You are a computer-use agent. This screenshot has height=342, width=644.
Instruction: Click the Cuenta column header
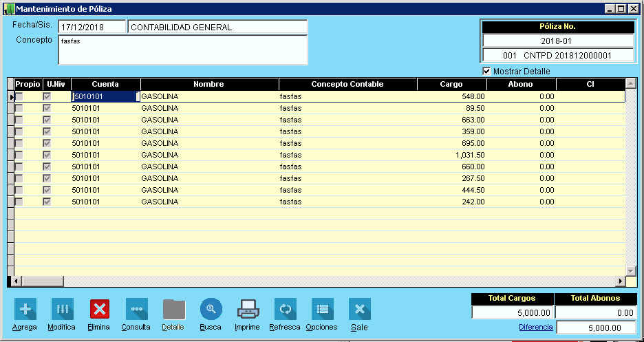point(105,84)
